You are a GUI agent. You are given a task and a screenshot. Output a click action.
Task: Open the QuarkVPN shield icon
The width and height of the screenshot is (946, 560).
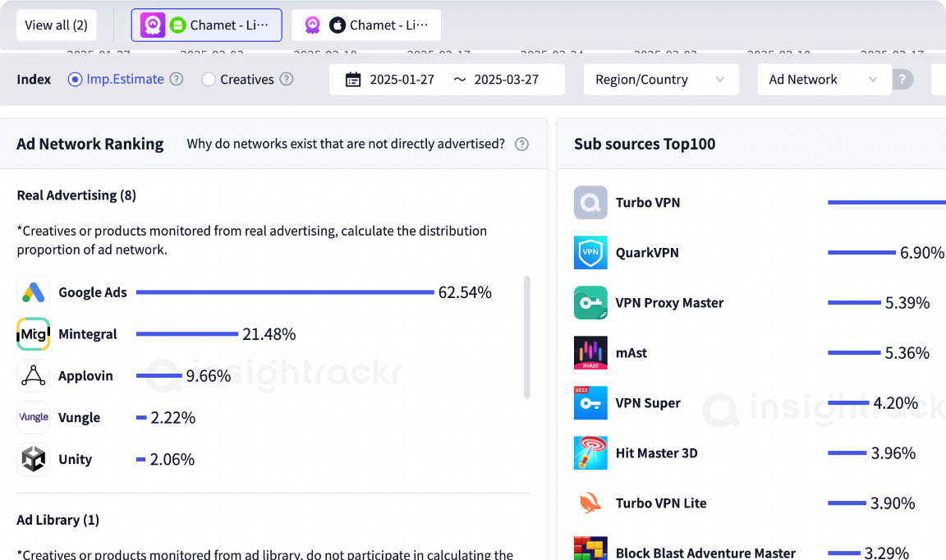tap(590, 253)
